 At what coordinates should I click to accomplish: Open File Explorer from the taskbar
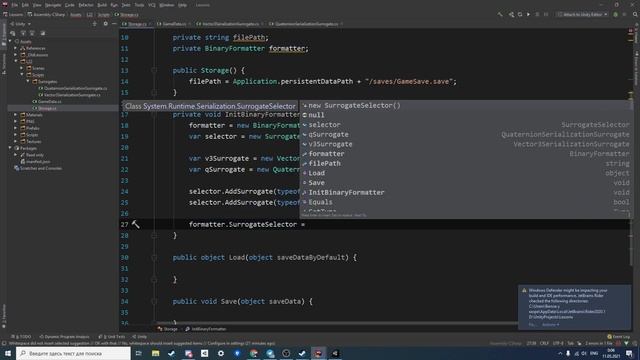pyautogui.click(x=156, y=353)
